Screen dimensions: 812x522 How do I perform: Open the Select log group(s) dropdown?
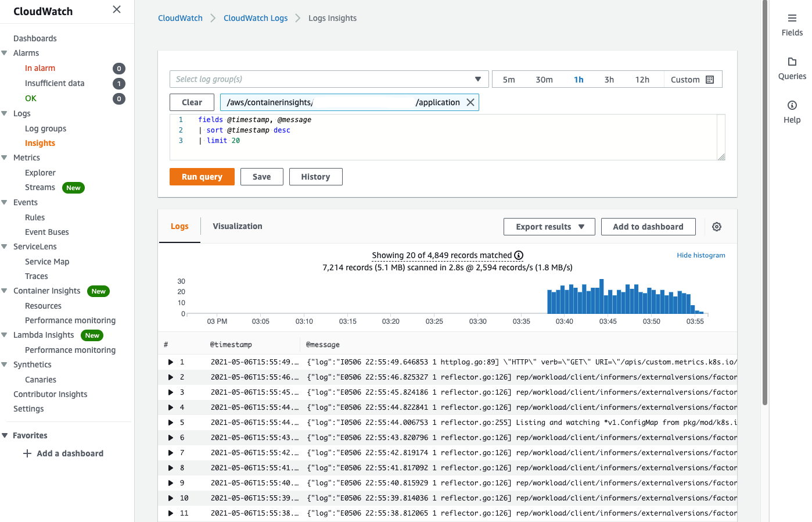click(328, 79)
